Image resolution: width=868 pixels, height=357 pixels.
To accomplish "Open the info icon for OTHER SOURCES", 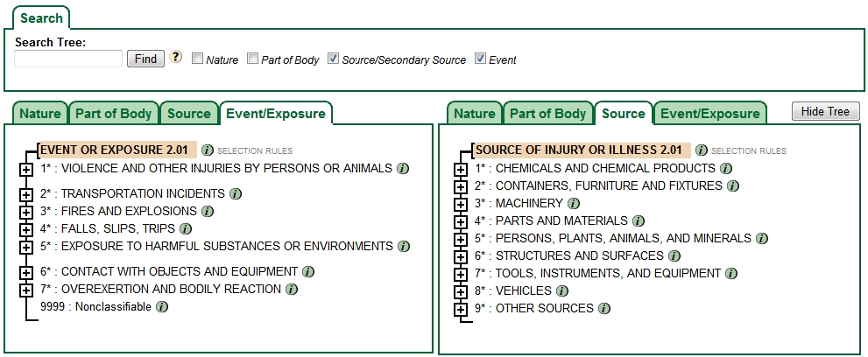I will coord(604,308).
